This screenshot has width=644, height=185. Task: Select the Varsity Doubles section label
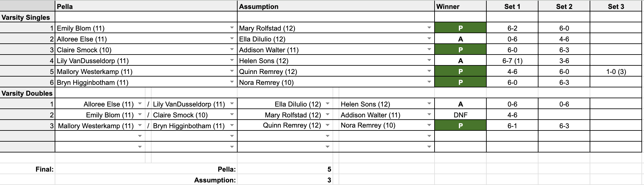[x=27, y=93]
